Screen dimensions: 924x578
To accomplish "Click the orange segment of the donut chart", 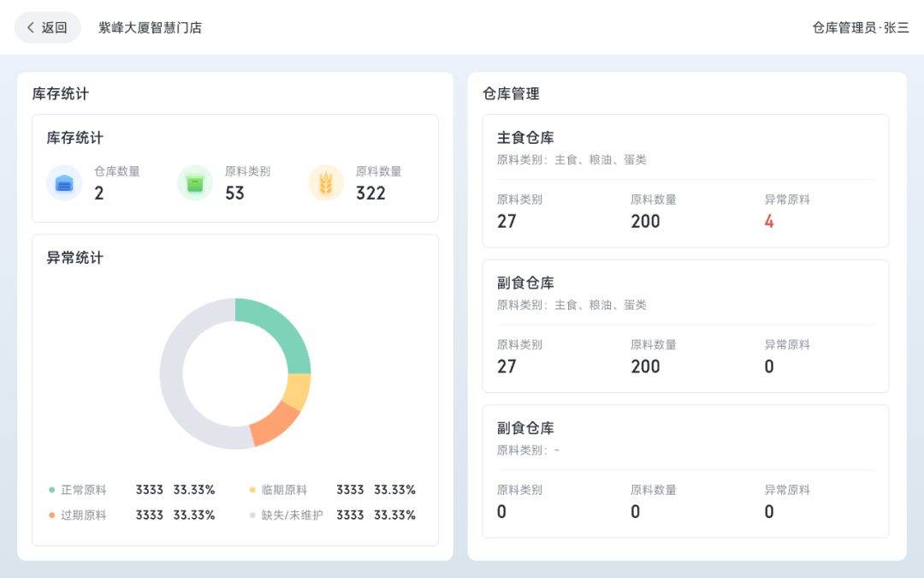I will (272, 424).
